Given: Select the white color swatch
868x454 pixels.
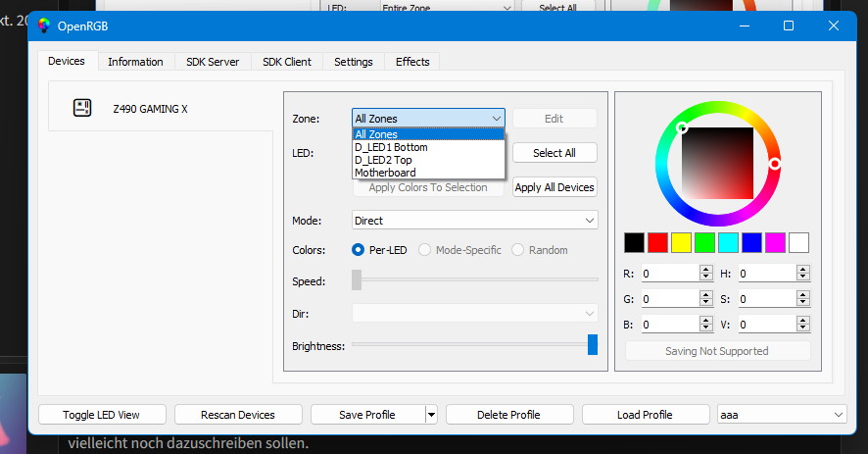Looking at the screenshot, I should click(x=798, y=243).
